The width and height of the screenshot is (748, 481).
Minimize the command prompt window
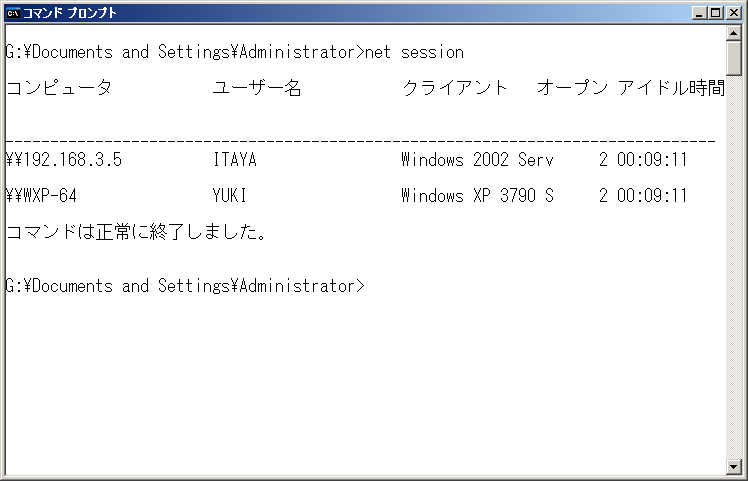click(x=699, y=13)
